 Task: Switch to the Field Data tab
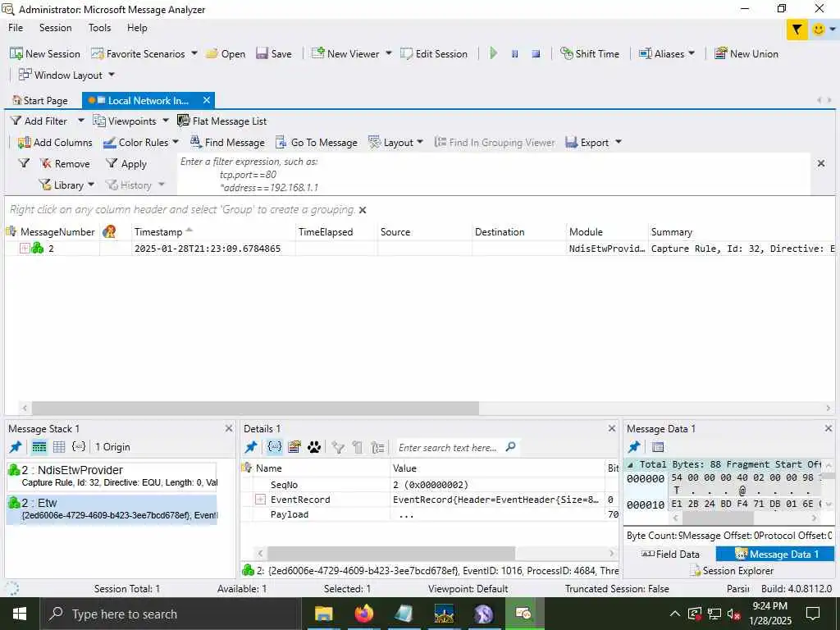click(x=669, y=555)
